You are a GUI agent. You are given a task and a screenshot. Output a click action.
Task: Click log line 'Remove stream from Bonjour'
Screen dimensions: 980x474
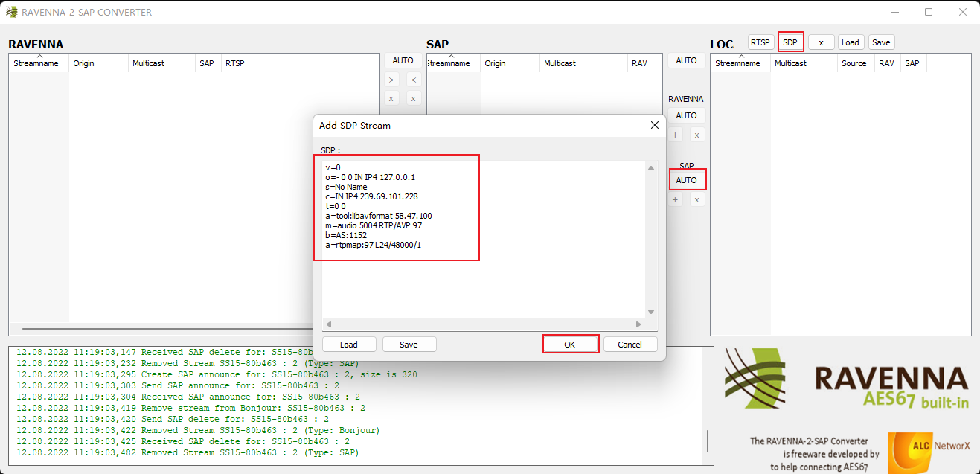coord(190,408)
